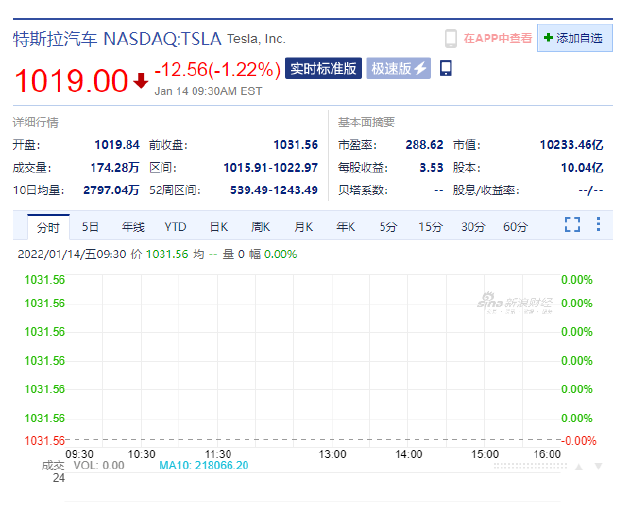Select the YTD chart tab
Screen dimensions: 630x510
(x=175, y=227)
